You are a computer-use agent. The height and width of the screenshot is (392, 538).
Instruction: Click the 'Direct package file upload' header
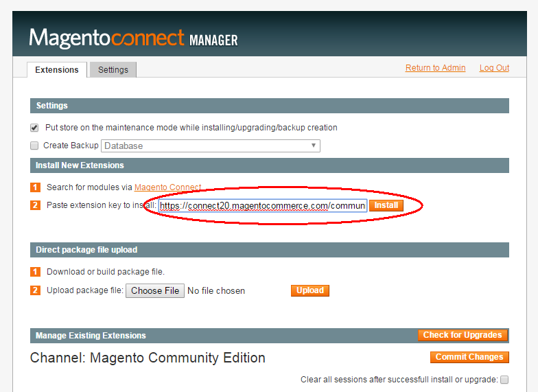269,250
